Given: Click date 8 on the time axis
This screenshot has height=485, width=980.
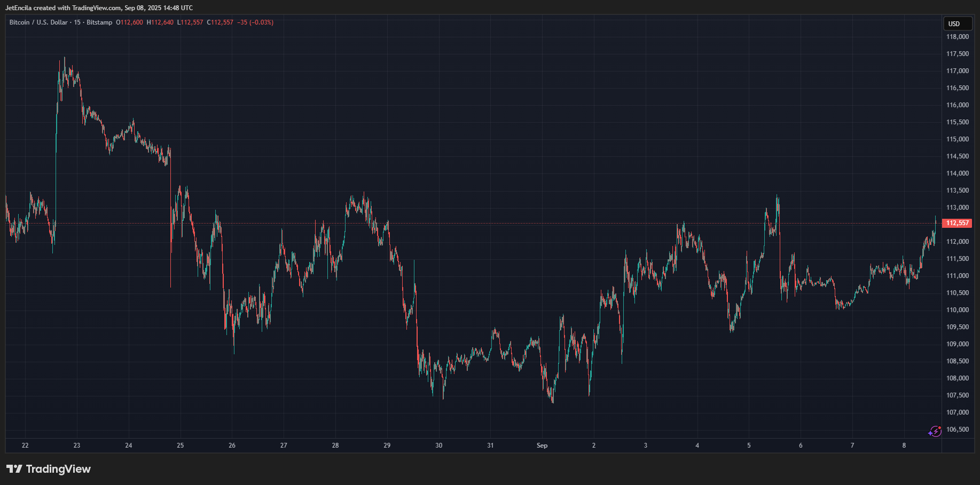Looking at the screenshot, I should [904, 446].
